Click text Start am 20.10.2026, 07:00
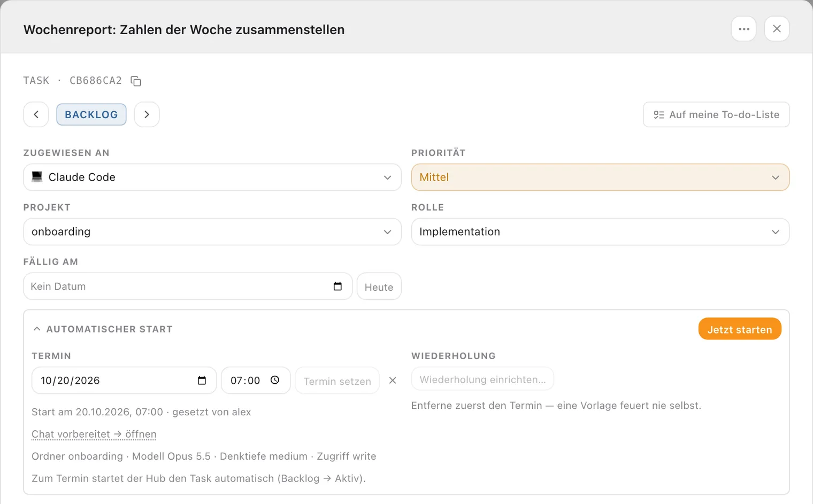Image resolution: width=813 pixels, height=504 pixels. pyautogui.click(x=97, y=412)
